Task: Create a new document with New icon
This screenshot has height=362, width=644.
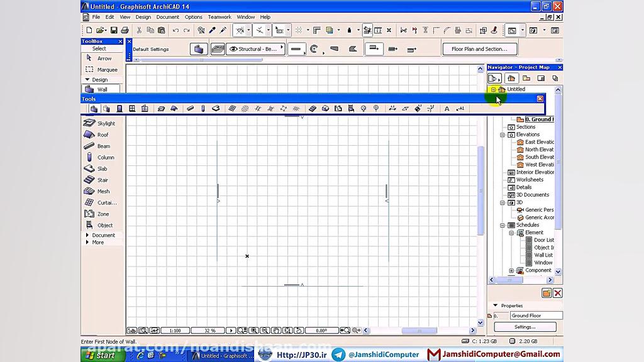Action: pyautogui.click(x=89, y=30)
